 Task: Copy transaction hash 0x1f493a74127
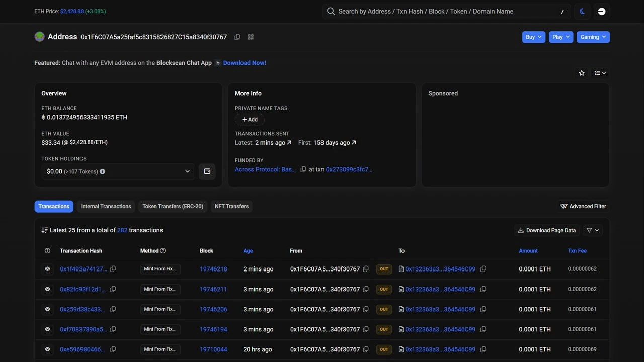[x=113, y=269]
